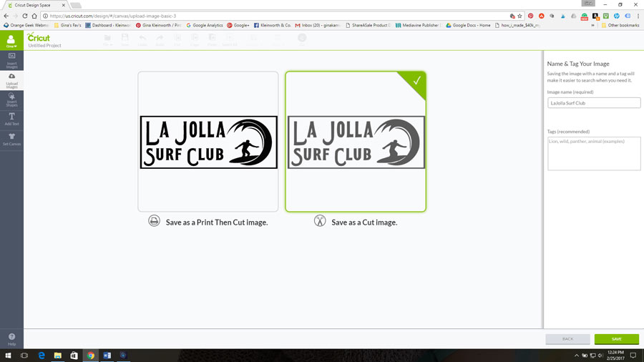Screen dimensions: 644x362
Task: Click the printer icon for Print Then Cut
Action: (154, 221)
